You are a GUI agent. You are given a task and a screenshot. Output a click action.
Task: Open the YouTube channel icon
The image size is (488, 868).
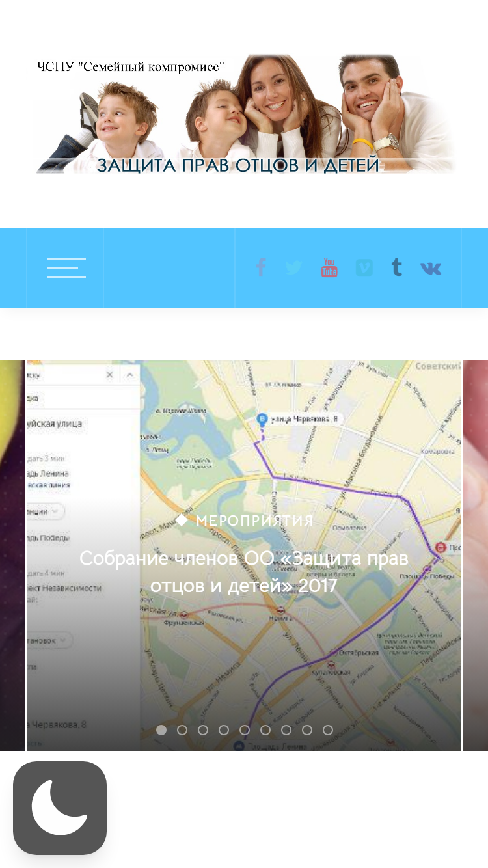[329, 267]
